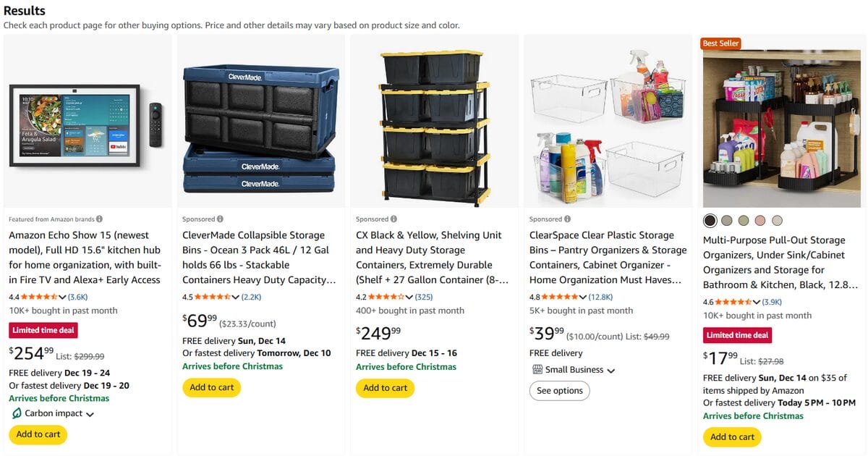
Task: Add Multi-Purpose Pull-Out Storage Organizers to cart
Action: pyautogui.click(x=731, y=436)
